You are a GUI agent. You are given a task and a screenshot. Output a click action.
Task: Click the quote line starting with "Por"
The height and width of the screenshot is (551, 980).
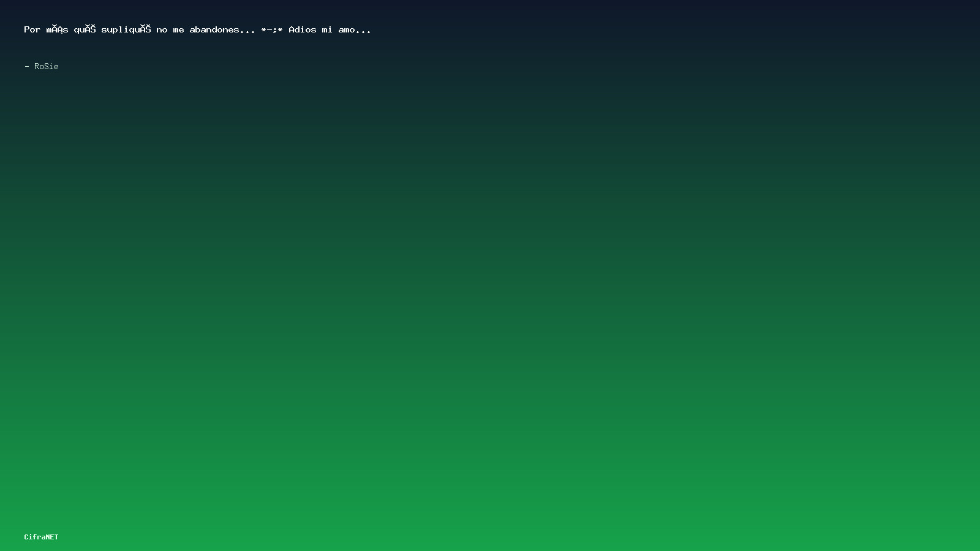(197, 29)
